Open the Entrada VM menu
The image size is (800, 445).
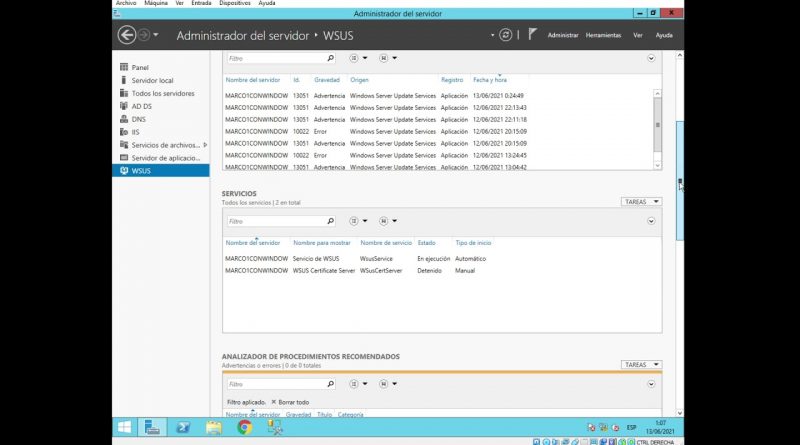[201, 3]
